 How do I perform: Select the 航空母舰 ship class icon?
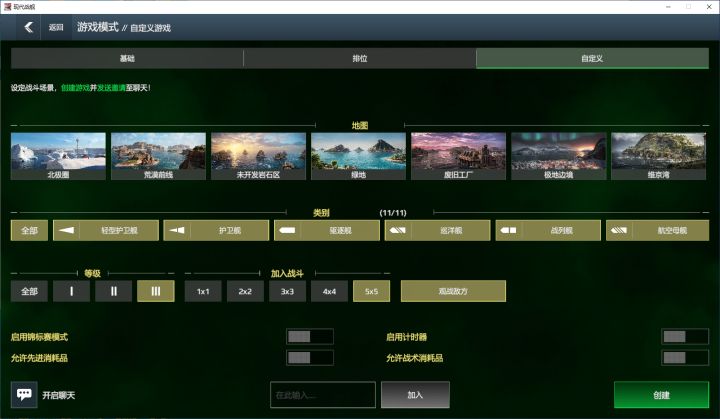coord(619,230)
